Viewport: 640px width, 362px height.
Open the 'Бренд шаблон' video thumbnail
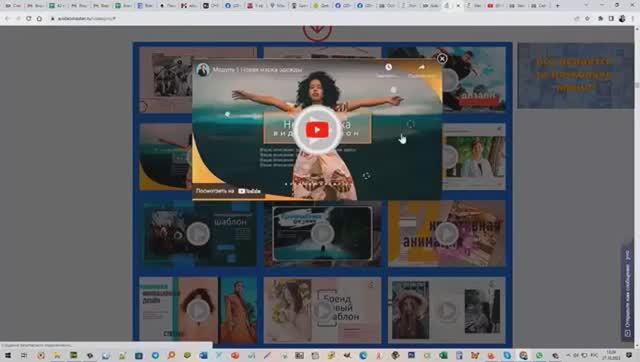[322, 310]
